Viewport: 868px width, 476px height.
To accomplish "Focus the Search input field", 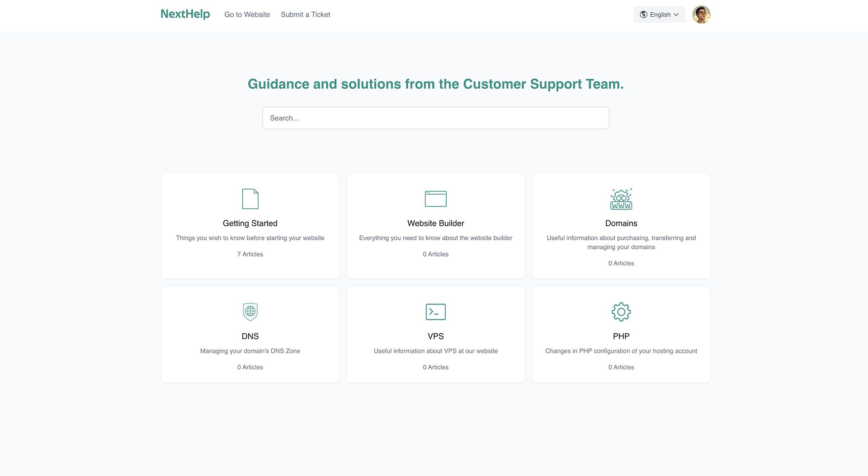I will (435, 118).
